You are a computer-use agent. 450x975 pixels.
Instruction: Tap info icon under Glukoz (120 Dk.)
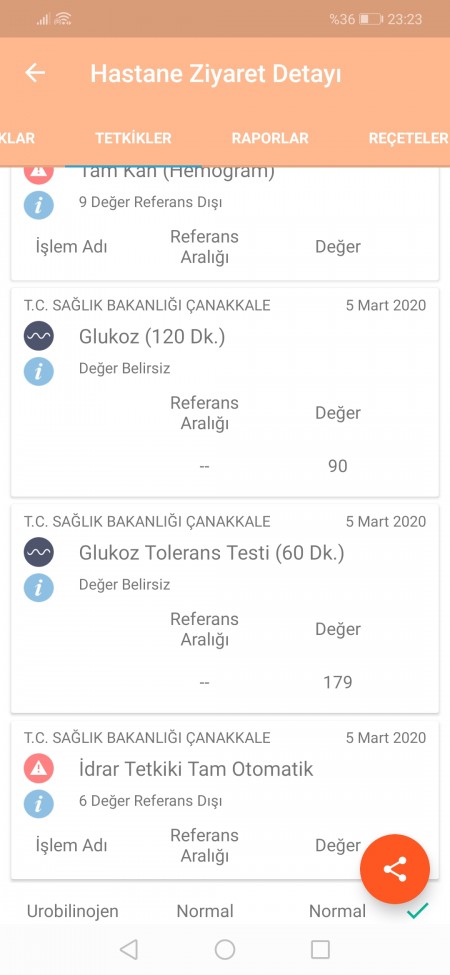39,371
